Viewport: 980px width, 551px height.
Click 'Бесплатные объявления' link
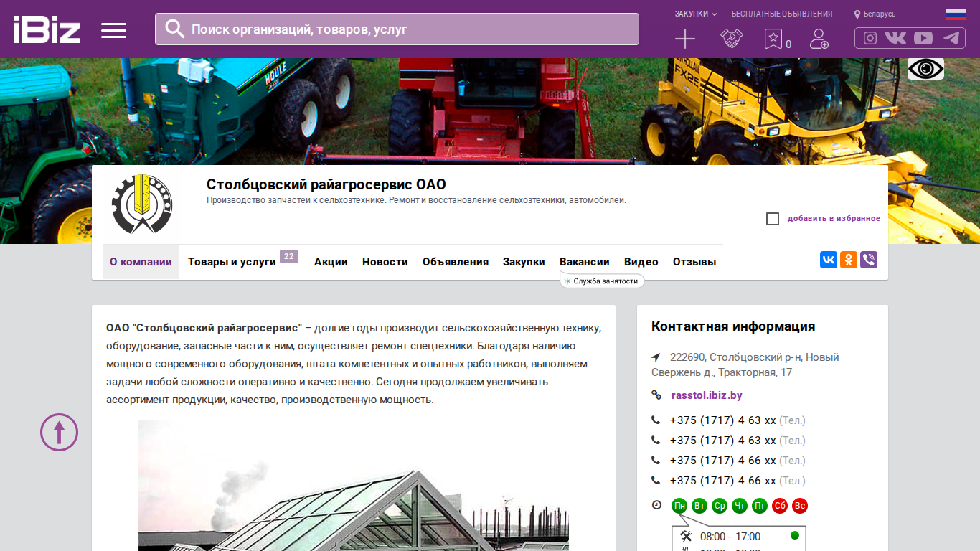click(782, 14)
